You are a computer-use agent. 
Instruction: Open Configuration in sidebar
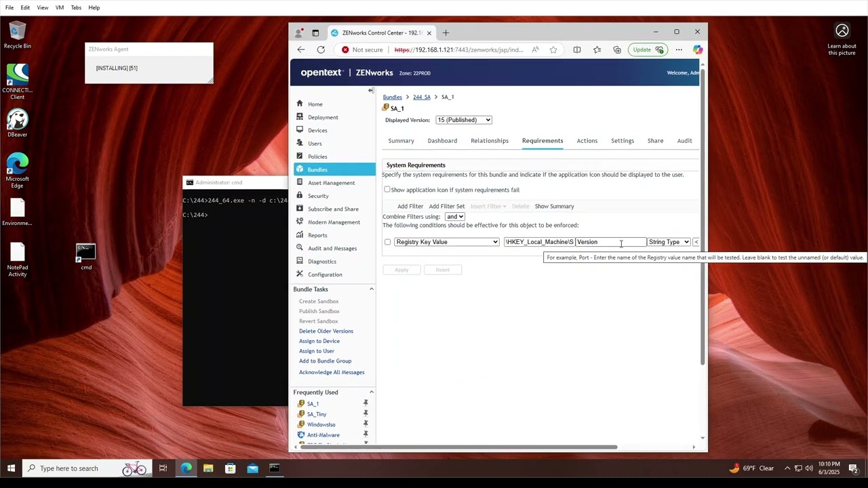(325, 274)
